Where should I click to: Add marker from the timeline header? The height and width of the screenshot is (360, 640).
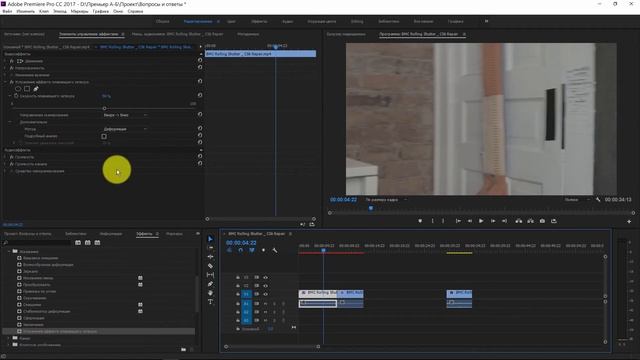(x=263, y=250)
